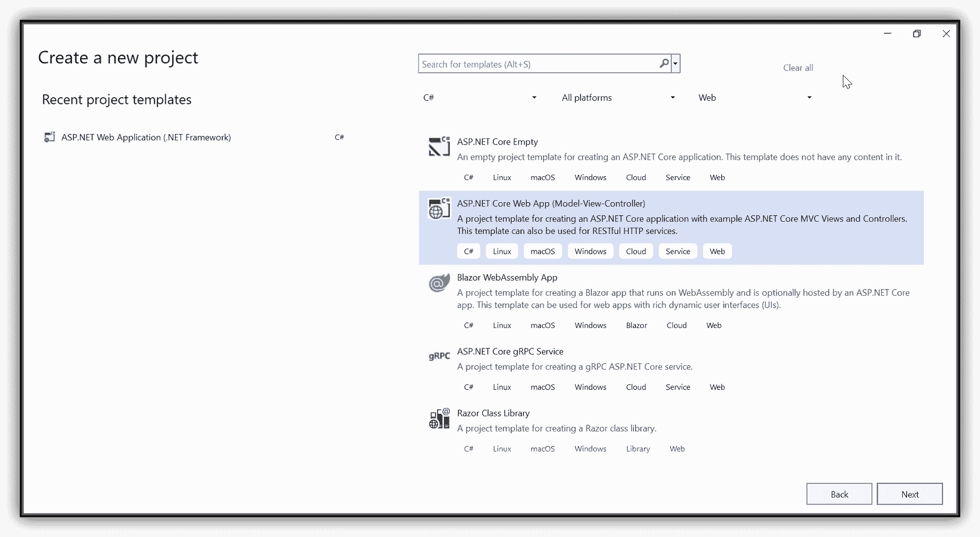The height and width of the screenshot is (537, 980).
Task: Select Razor Class Library template title
Action: coord(493,413)
